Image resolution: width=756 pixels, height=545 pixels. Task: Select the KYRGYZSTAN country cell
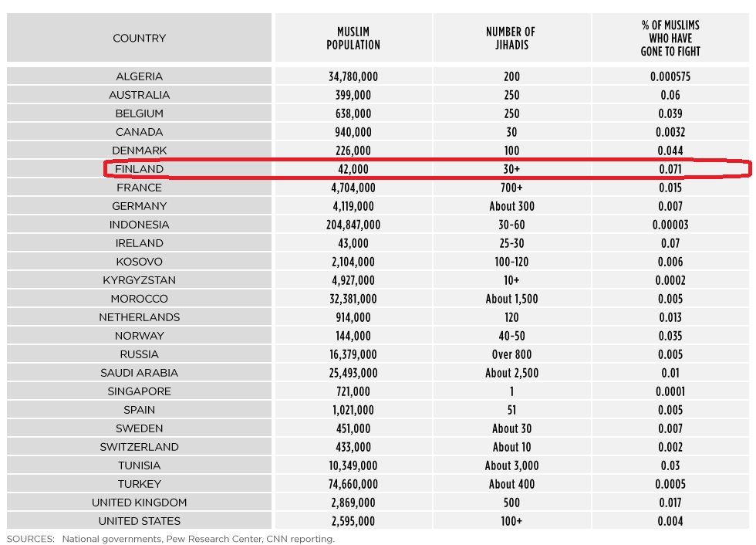[140, 280]
